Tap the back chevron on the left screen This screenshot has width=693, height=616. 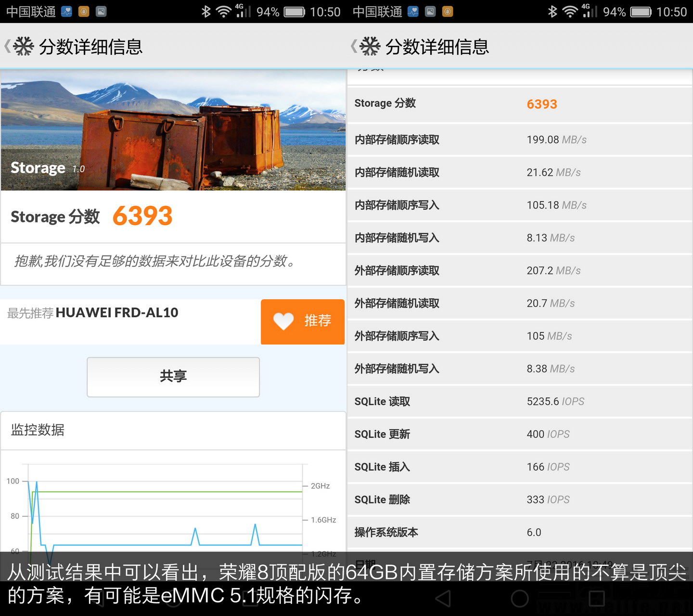point(7,47)
